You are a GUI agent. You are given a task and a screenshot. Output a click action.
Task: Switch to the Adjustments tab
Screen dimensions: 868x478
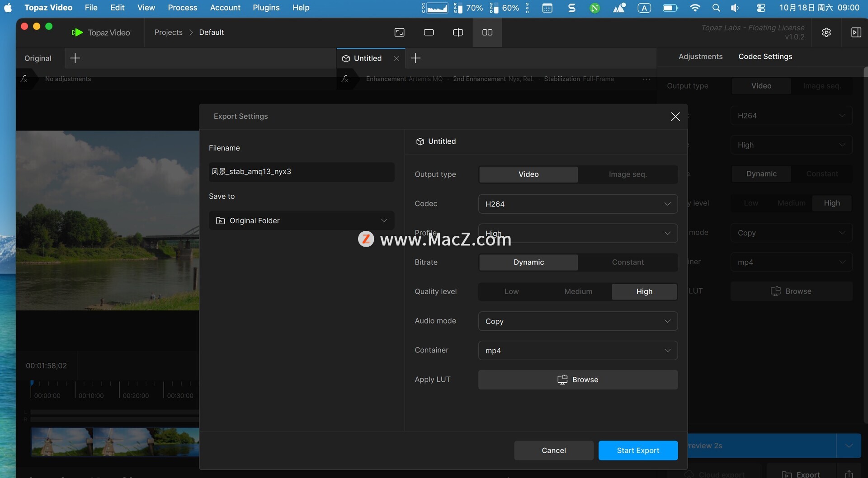(700, 56)
